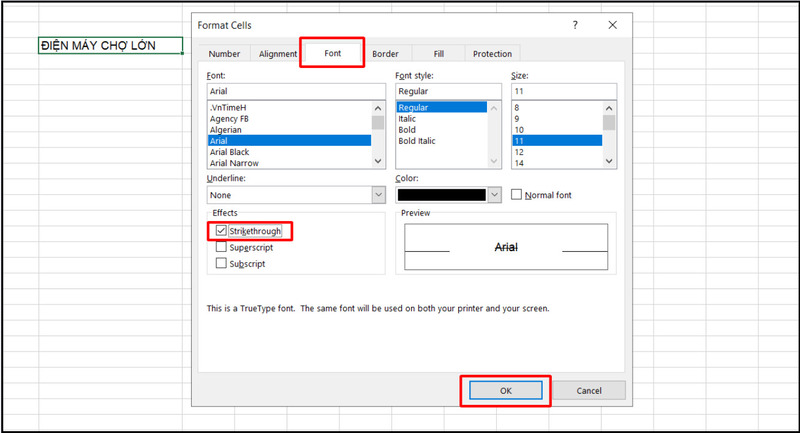Switch to the Border tab
Image resolution: width=800 pixels, height=433 pixels.
click(x=385, y=54)
